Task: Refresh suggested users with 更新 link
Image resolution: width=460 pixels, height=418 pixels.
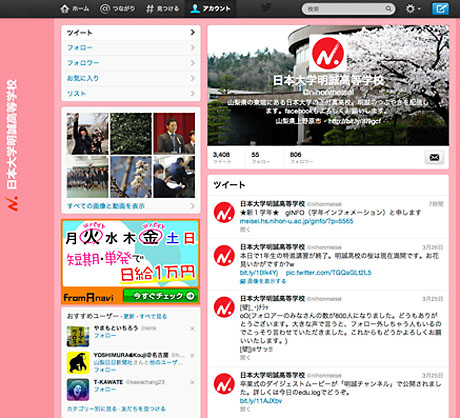Action: 129,316
